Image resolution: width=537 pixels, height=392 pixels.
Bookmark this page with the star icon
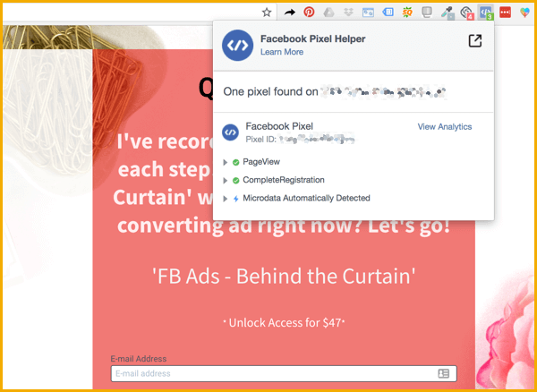click(x=267, y=13)
